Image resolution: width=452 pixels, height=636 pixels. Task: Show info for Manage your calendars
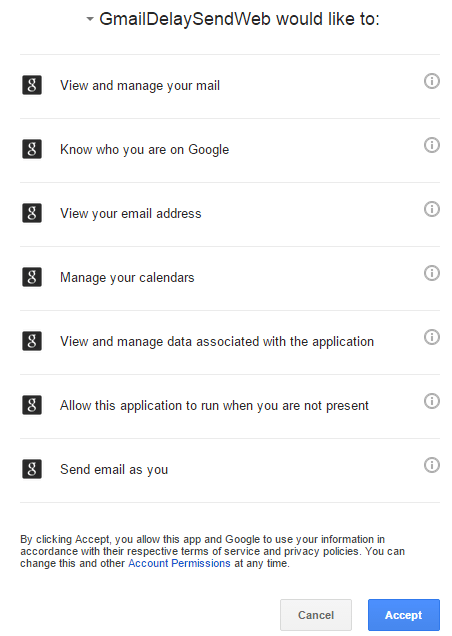pyautogui.click(x=432, y=273)
